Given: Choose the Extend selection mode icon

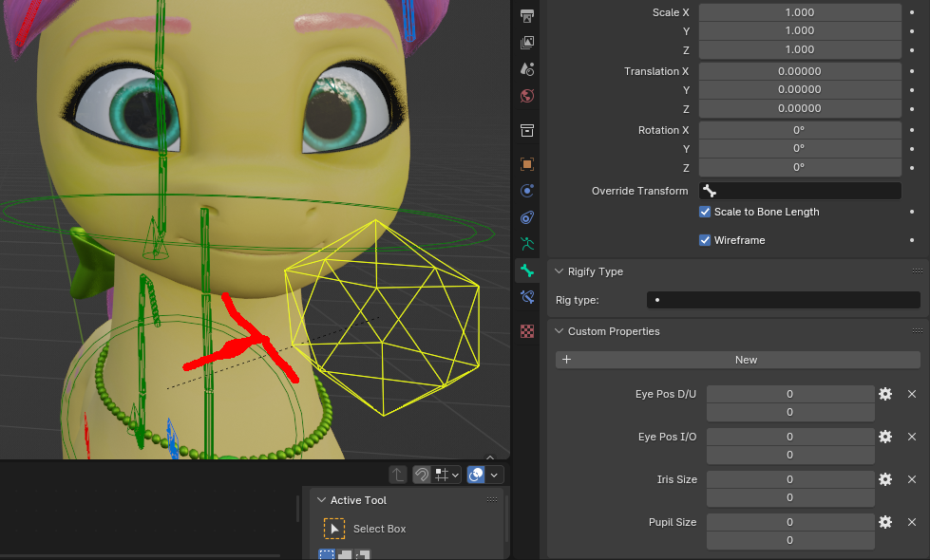Looking at the screenshot, I should (x=345, y=555).
